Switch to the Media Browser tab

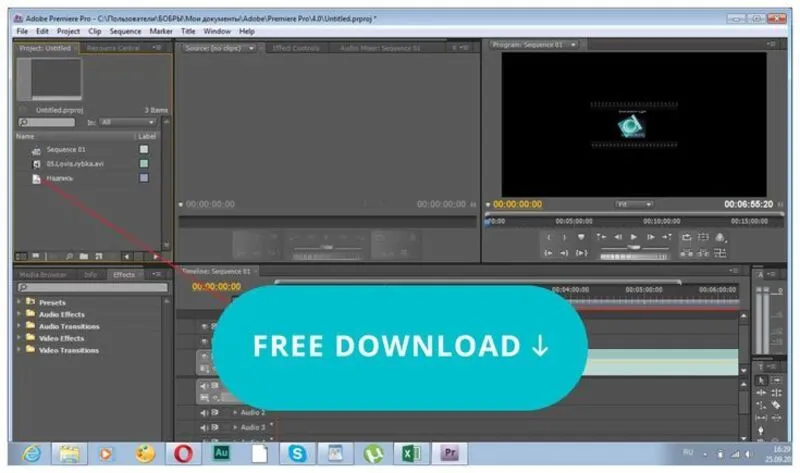click(x=42, y=274)
